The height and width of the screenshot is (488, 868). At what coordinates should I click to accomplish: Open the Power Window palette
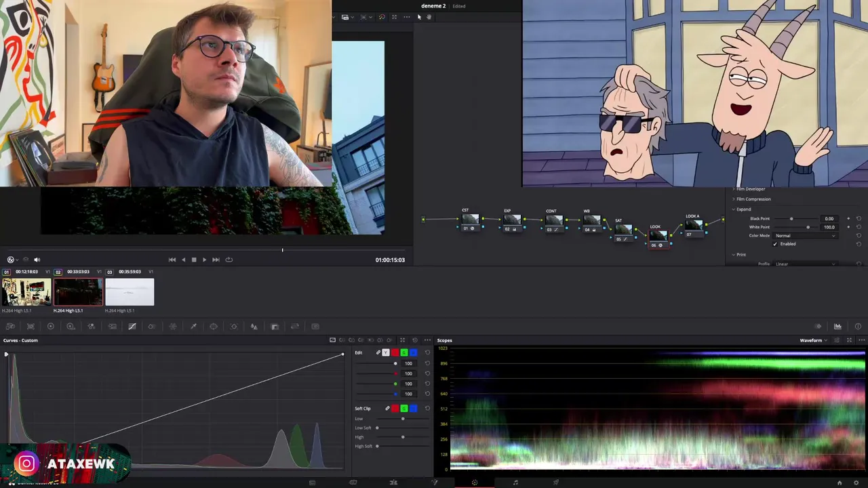click(214, 327)
